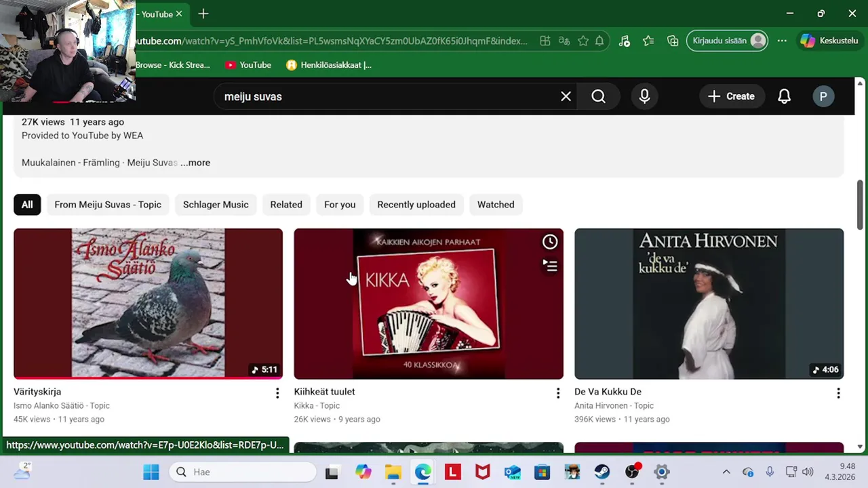This screenshot has width=868, height=488.
Task: Start voice search with the microphone
Action: (644, 96)
